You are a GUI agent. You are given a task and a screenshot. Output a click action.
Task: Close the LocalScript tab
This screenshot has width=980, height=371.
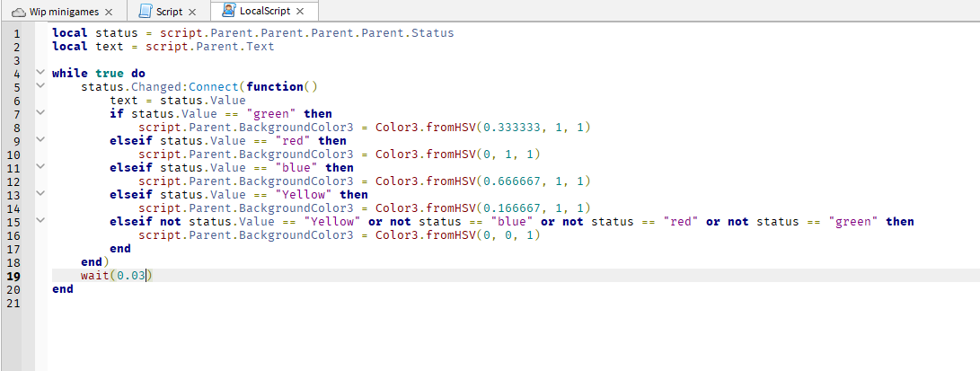tap(300, 12)
